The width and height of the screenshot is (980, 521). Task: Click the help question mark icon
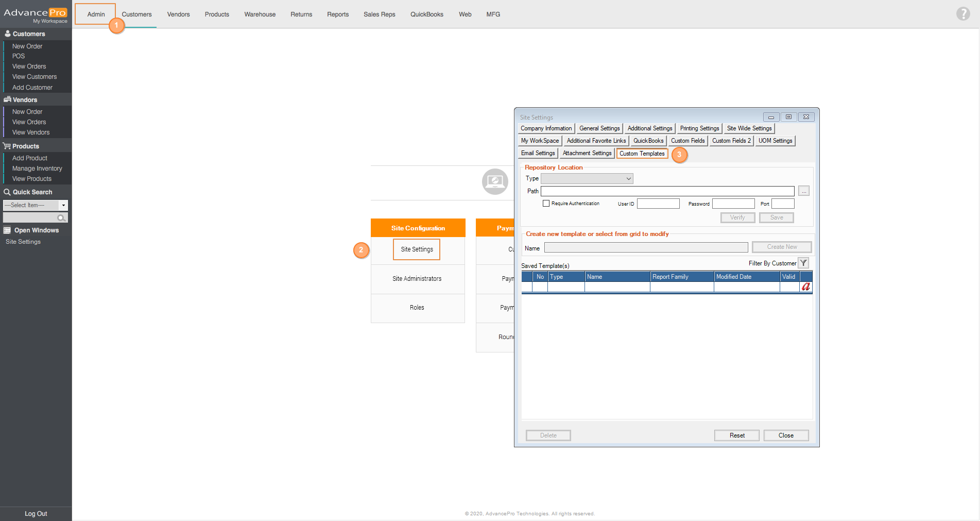[962, 14]
